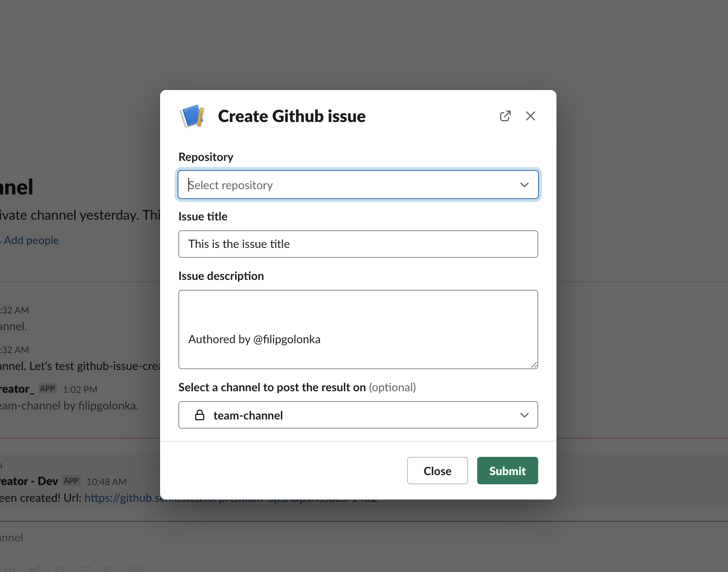Click the APP badge next to 10:48 AM

[71, 481]
